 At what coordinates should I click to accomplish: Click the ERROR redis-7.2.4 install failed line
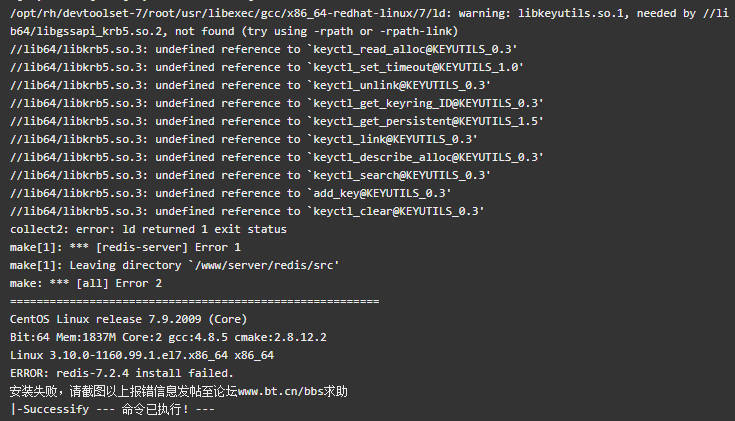(122, 373)
